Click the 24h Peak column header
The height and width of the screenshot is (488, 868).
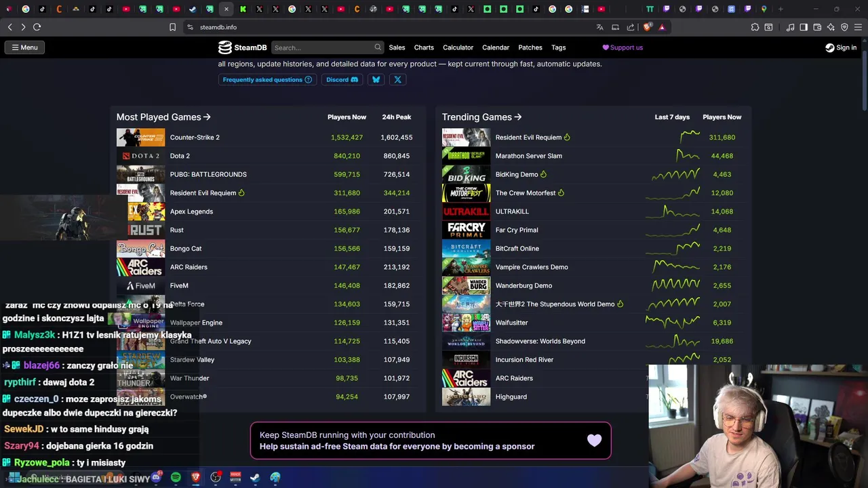[397, 117]
